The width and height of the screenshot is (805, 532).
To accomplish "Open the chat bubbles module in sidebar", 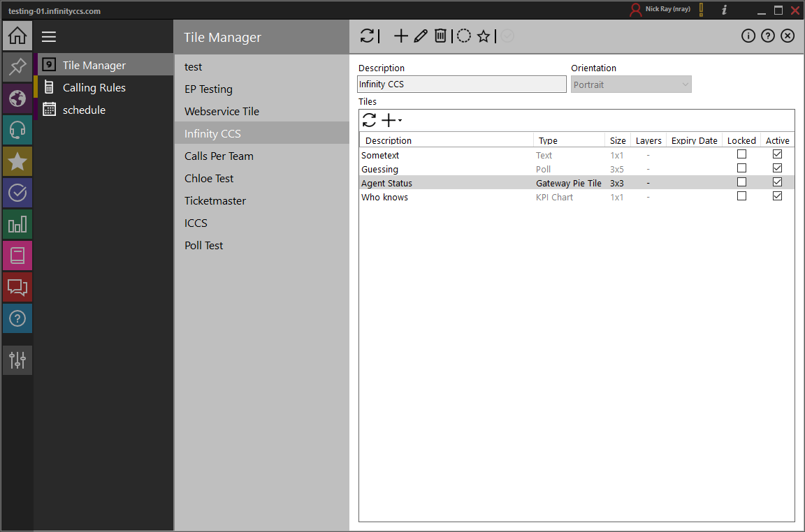I will coord(17,287).
